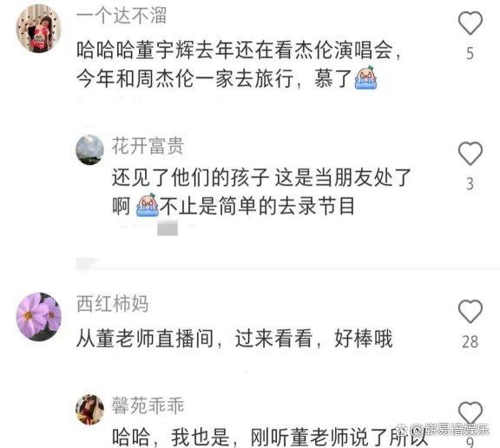Click the like count 5
Viewport: 500px width, 448px height.
pyautogui.click(x=470, y=53)
